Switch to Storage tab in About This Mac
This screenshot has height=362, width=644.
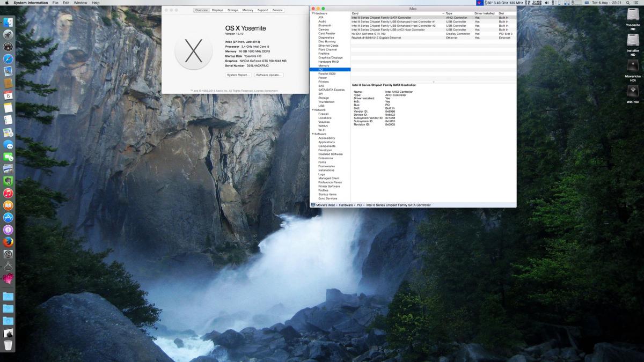tap(232, 10)
